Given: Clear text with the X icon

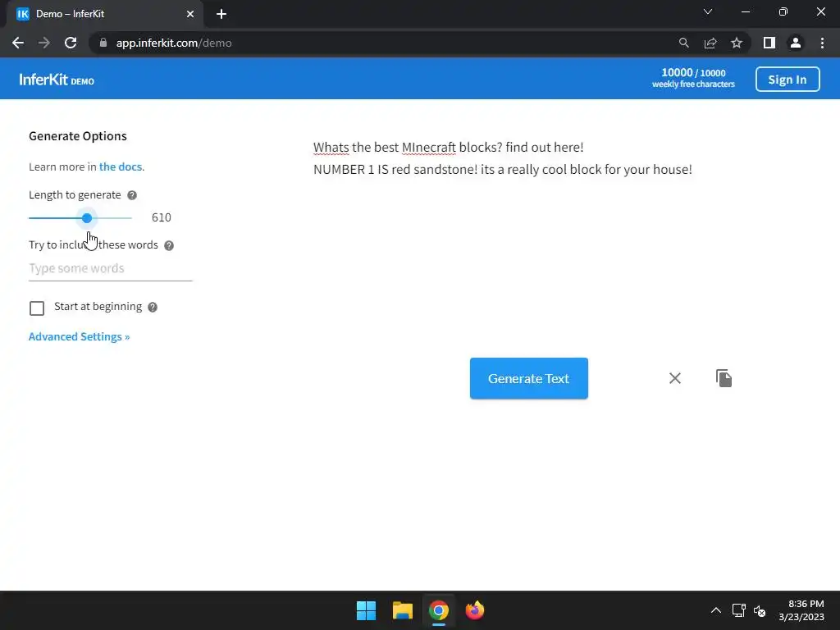Looking at the screenshot, I should (x=675, y=378).
